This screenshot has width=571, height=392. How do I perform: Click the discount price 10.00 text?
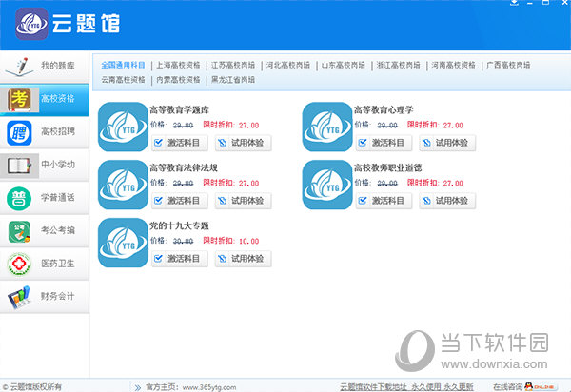249,241
